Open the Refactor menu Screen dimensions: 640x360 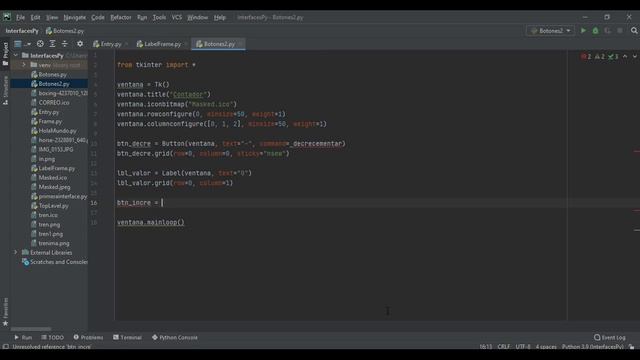coord(121,18)
